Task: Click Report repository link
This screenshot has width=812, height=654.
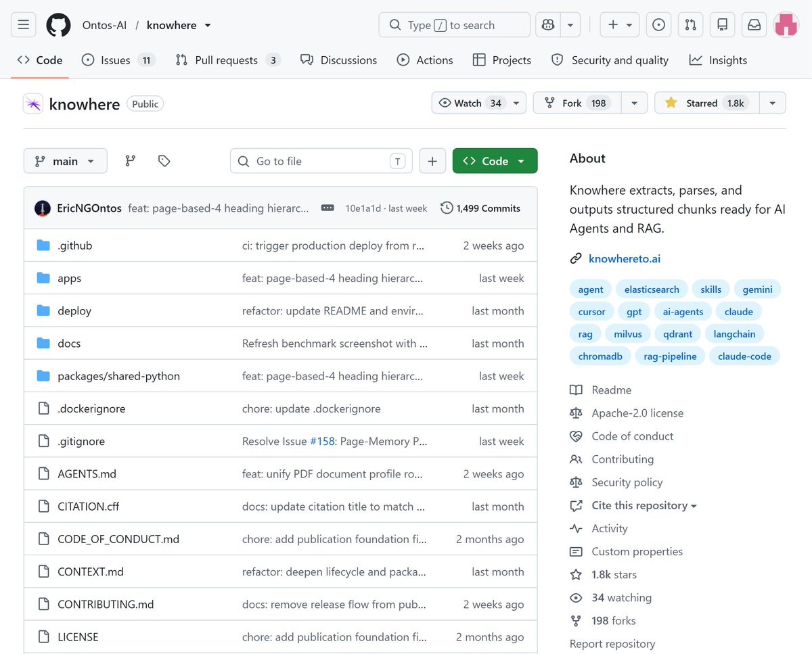Action: tap(612, 644)
